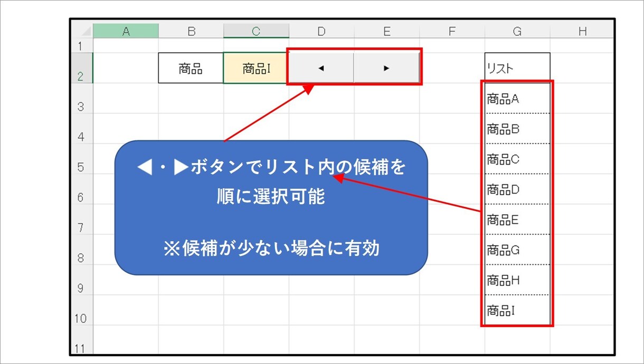Select row 6 header

[82, 189]
